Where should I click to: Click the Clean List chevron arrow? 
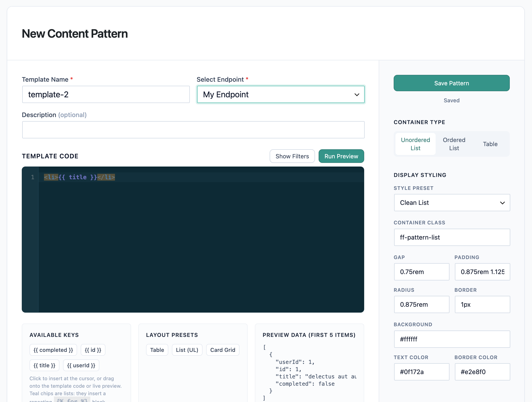(x=502, y=203)
